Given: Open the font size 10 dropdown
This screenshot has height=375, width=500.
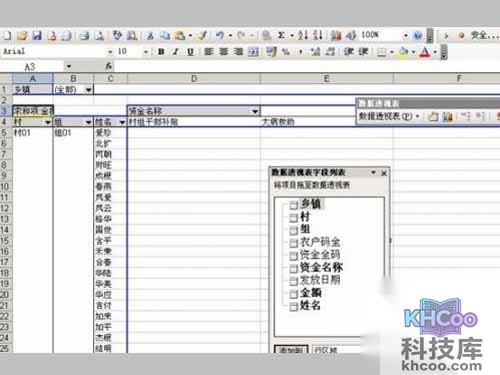Looking at the screenshot, I should coord(146,52).
